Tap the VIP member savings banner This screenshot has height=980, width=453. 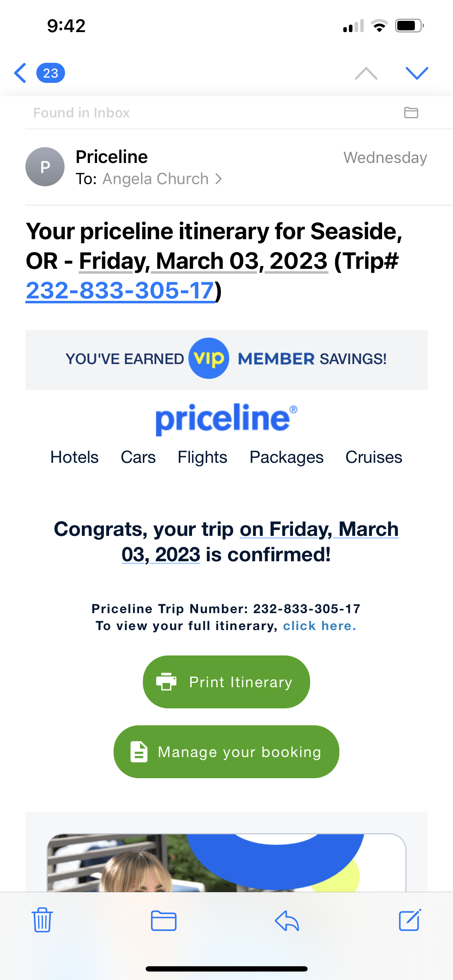(x=226, y=359)
